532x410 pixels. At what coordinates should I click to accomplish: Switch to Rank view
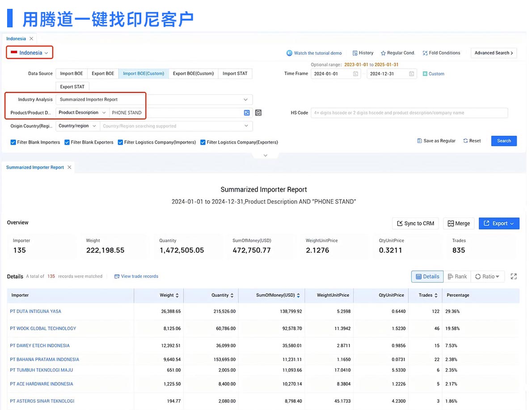[x=457, y=277]
